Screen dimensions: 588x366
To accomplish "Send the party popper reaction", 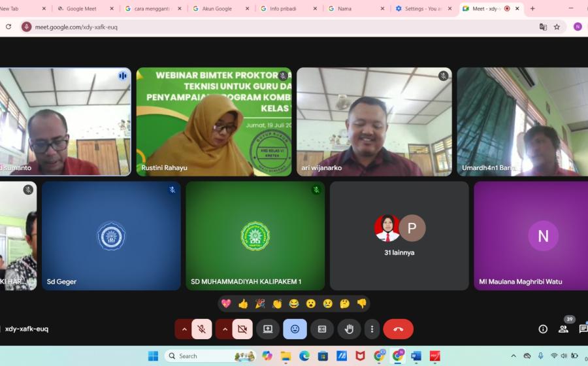I will click(x=260, y=303).
